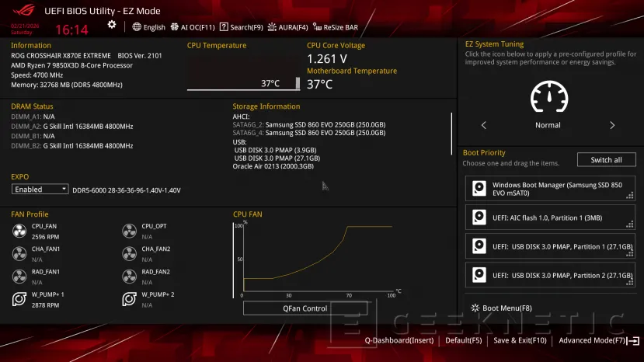Select the RAD_FAN1 fan icon

point(19,277)
